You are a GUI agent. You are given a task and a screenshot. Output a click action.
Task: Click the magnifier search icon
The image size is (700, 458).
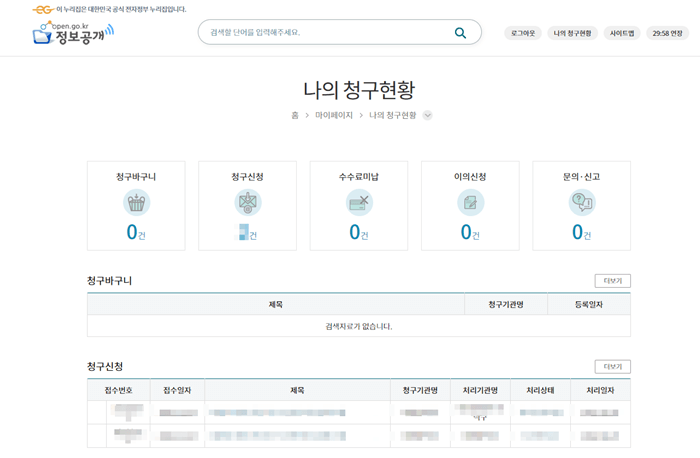460,33
